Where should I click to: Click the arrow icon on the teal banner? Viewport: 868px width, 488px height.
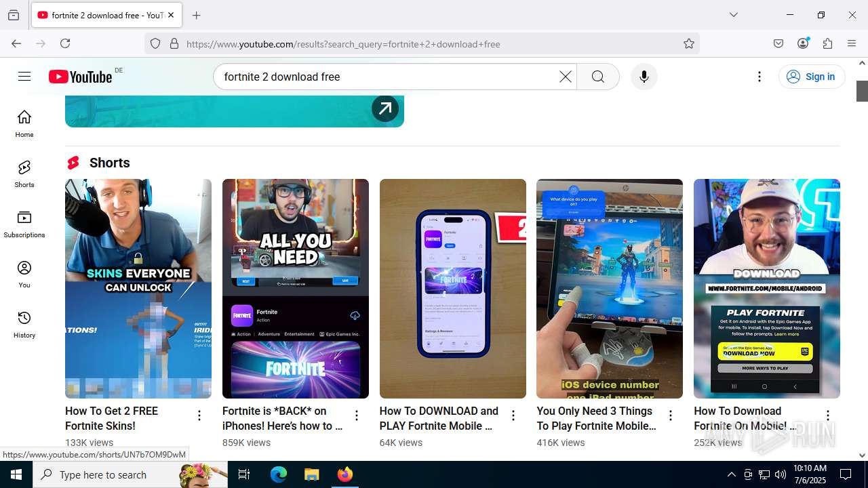[385, 108]
